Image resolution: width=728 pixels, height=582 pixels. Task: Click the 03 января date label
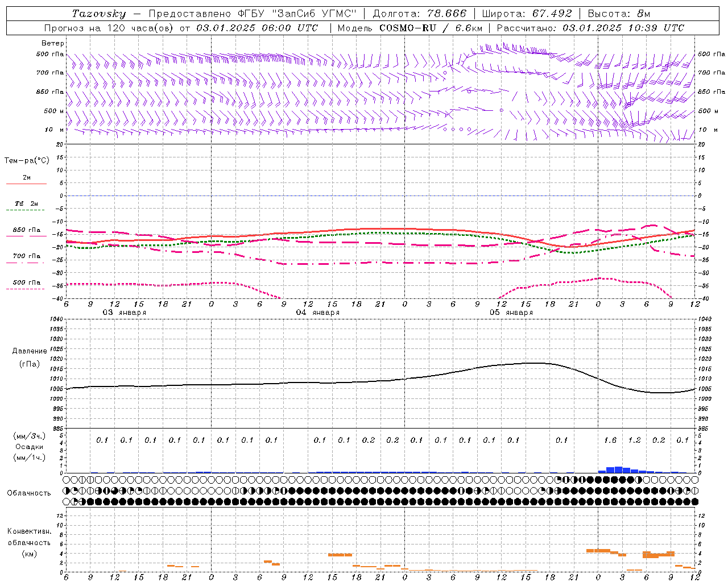click(x=124, y=313)
